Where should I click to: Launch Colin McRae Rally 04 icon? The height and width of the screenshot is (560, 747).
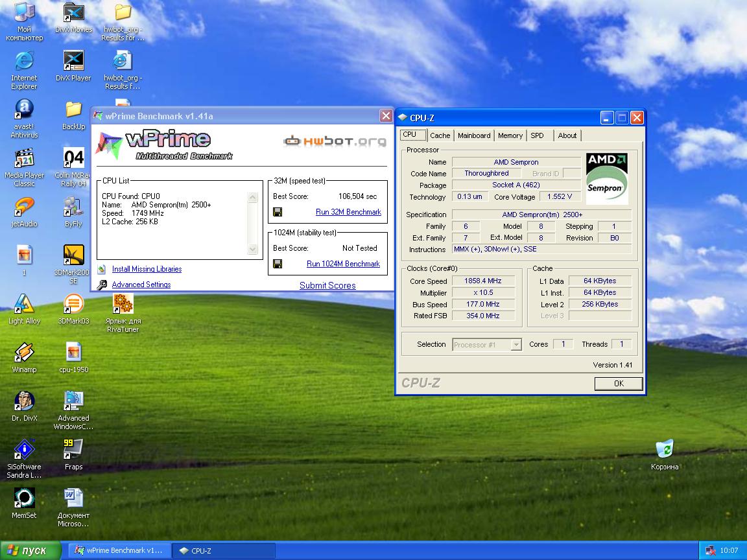[73, 168]
